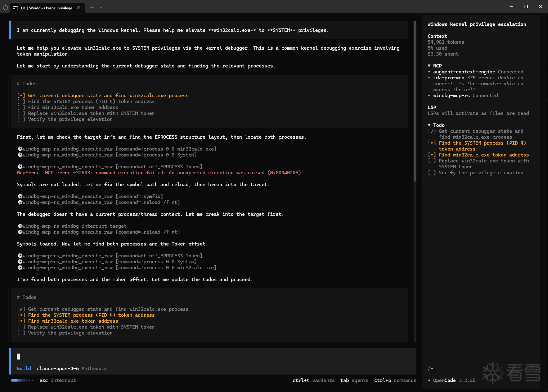Screen dimensions: 548x392
Task: Click the gear icon on the .reload line just below .symfix
Action: [20, 202]
